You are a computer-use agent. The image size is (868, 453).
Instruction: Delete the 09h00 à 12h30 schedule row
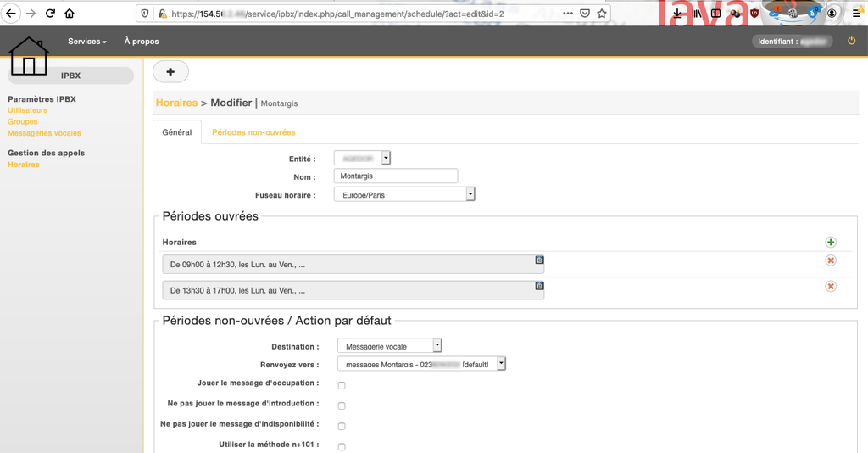[x=831, y=260]
